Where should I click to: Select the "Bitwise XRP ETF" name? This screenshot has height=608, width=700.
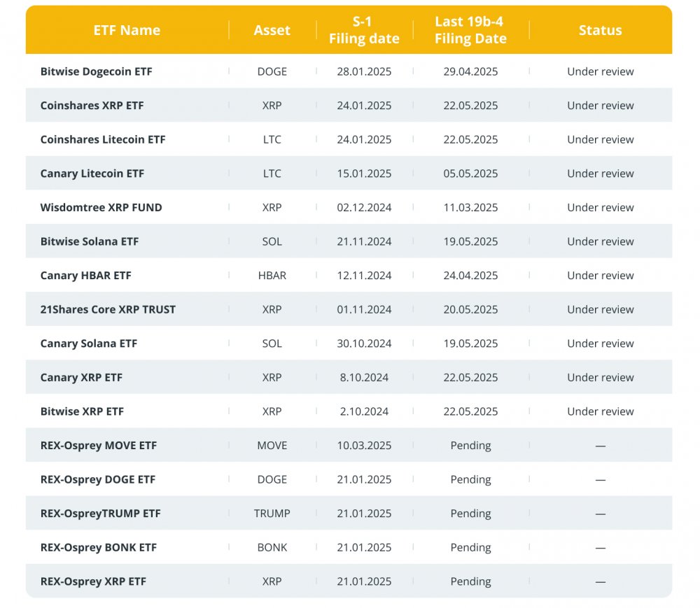tap(82, 411)
